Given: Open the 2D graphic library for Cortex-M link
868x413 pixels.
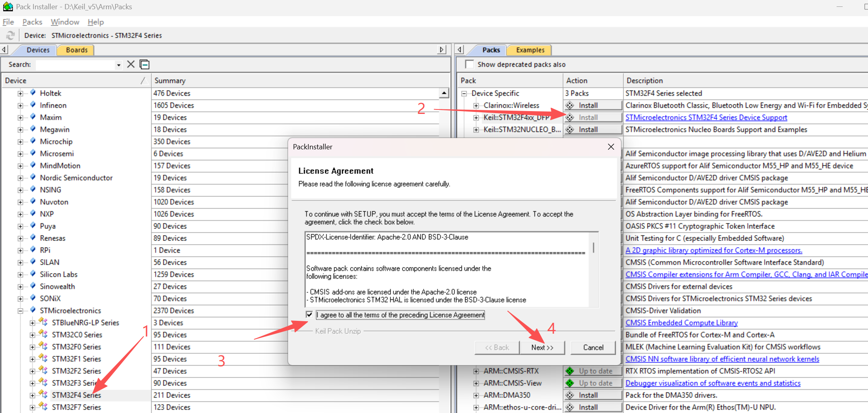Looking at the screenshot, I should coord(713,250).
